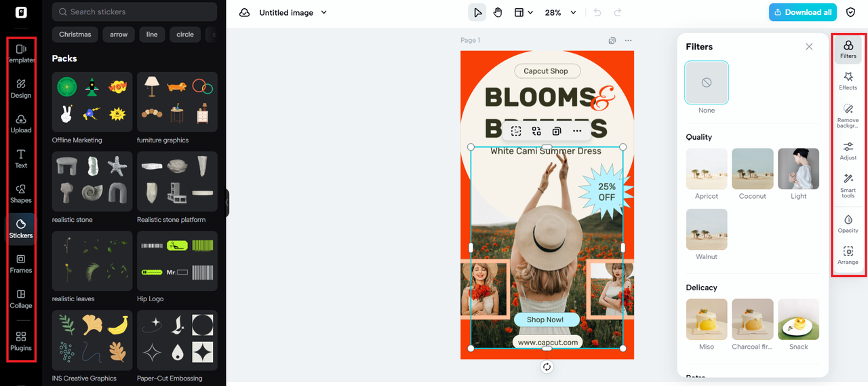
Task: Open the realistic stone sticker pack
Action: [x=92, y=181]
